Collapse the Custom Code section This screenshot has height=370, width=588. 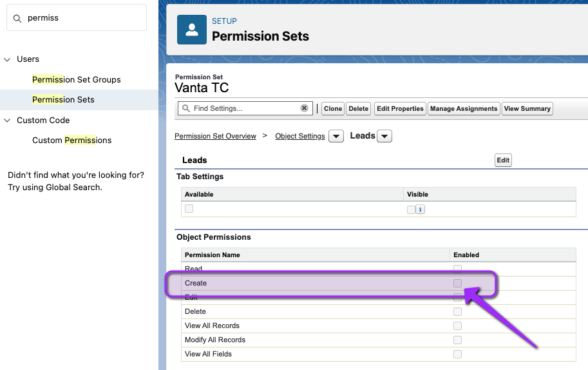pyautogui.click(x=7, y=121)
